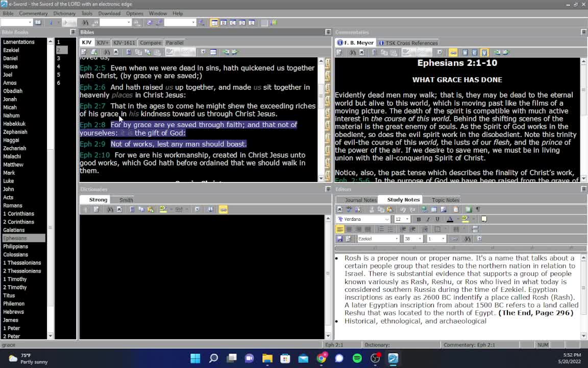Click note background color swatch

484,219
